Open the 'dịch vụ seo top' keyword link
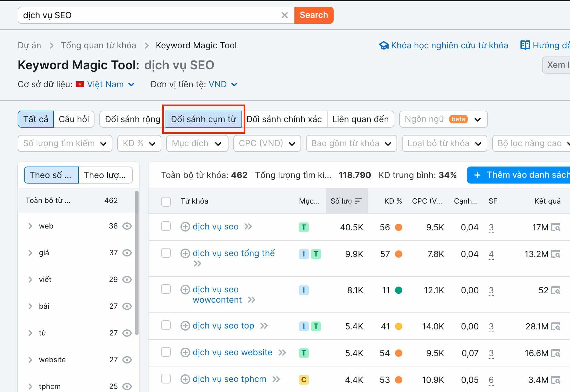The image size is (570, 392). [x=223, y=326]
